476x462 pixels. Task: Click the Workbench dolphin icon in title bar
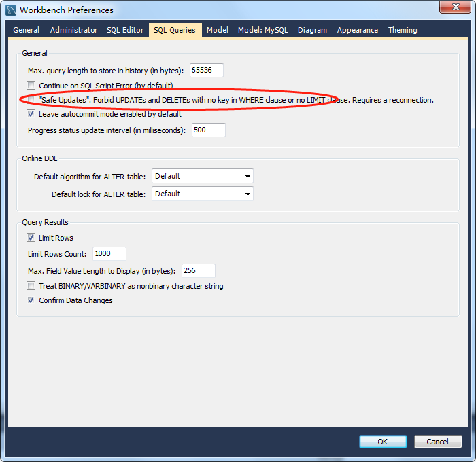11,10
